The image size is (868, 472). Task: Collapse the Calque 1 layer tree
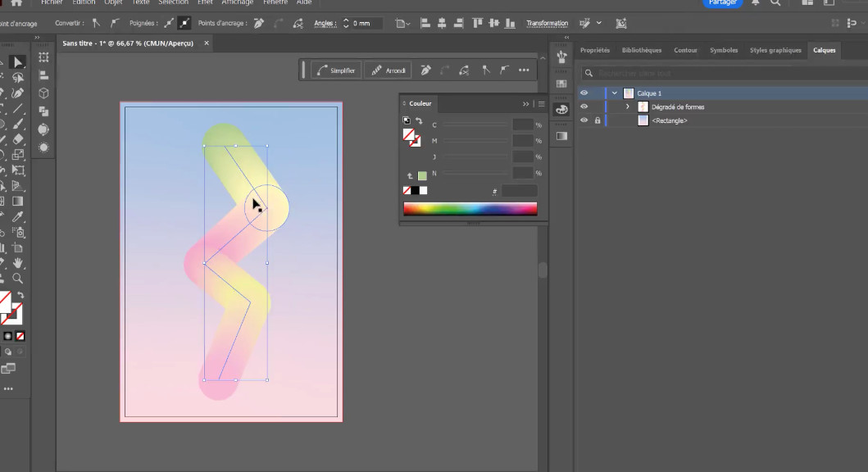pyautogui.click(x=615, y=93)
